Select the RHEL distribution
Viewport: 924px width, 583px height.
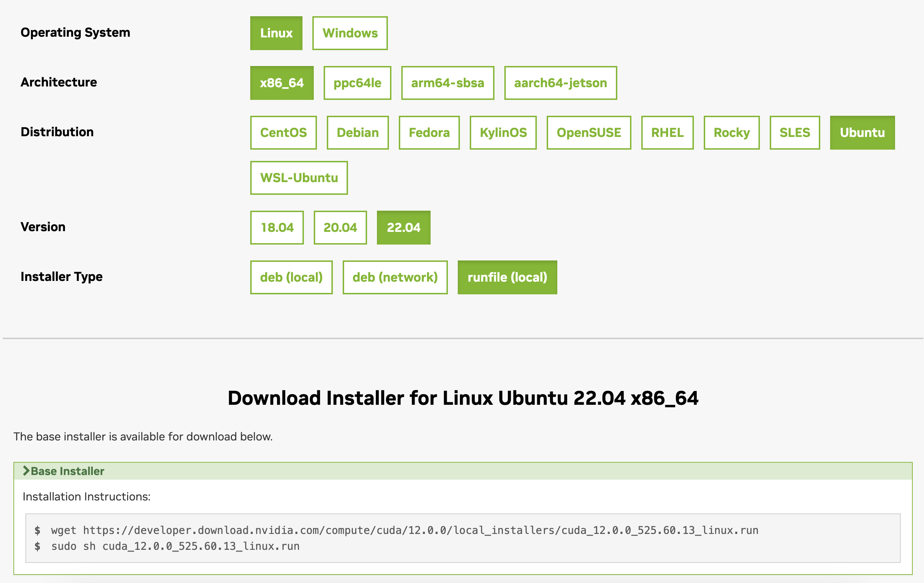coord(667,132)
